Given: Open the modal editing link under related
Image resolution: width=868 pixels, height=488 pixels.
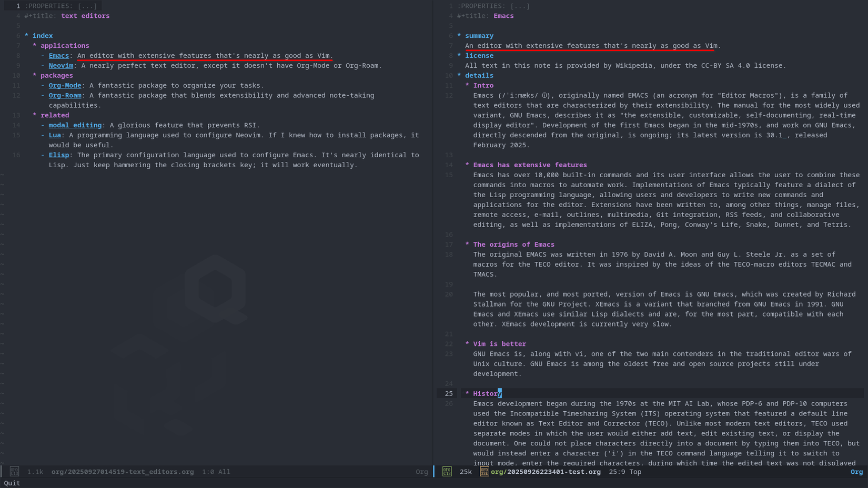Looking at the screenshot, I should point(75,125).
